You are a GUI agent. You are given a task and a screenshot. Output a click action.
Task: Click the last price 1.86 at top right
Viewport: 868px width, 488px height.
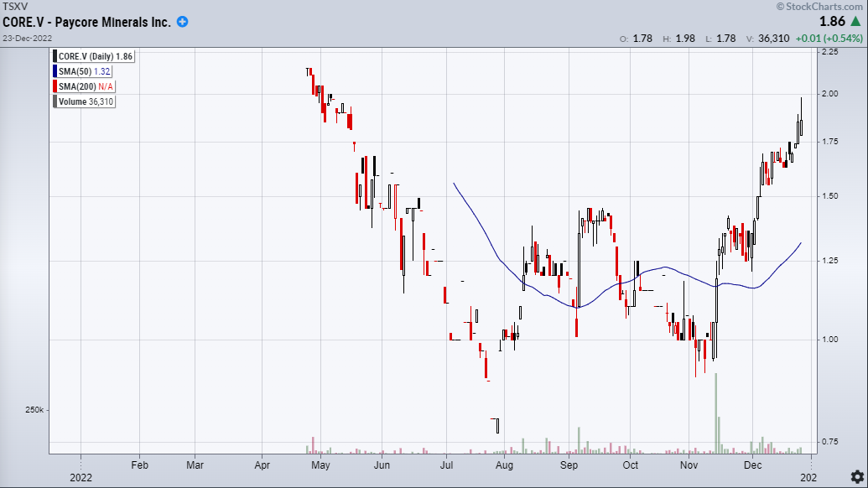[x=832, y=22]
